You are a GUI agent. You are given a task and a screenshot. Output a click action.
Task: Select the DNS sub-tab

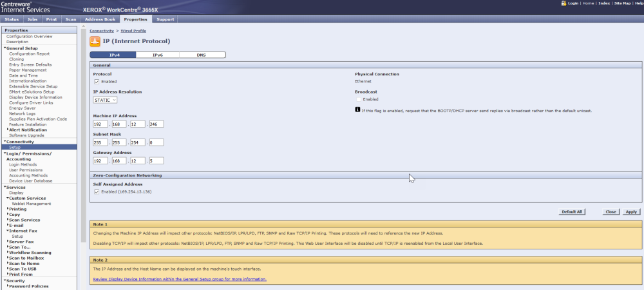click(202, 55)
